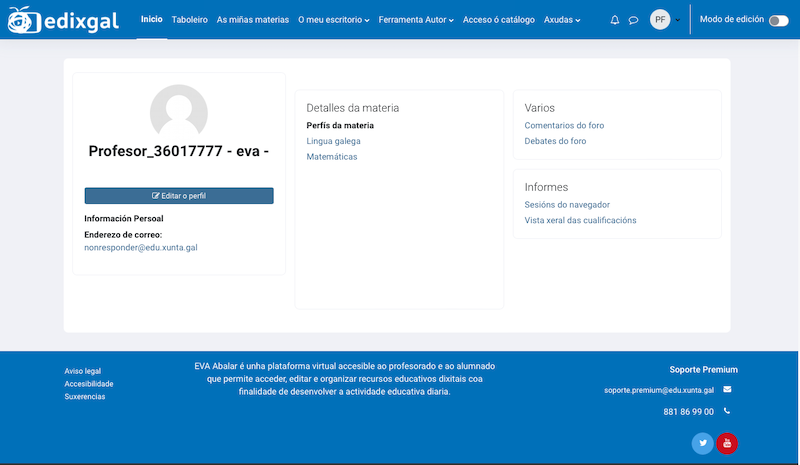Viewport: 800px width, 465px height.
Task: Open the YouTube social link
Action: pos(727,443)
